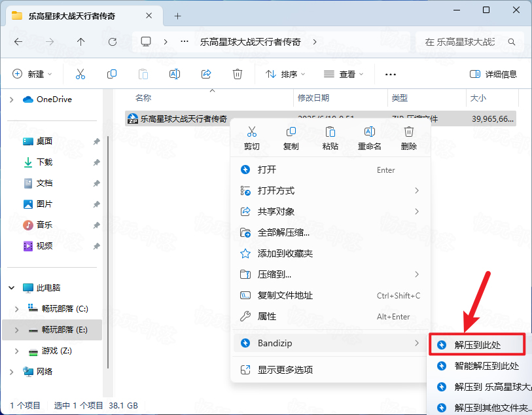Click the paste clipboard icon in the toolbar
Viewport: 532px width, 415px height.
click(x=143, y=74)
